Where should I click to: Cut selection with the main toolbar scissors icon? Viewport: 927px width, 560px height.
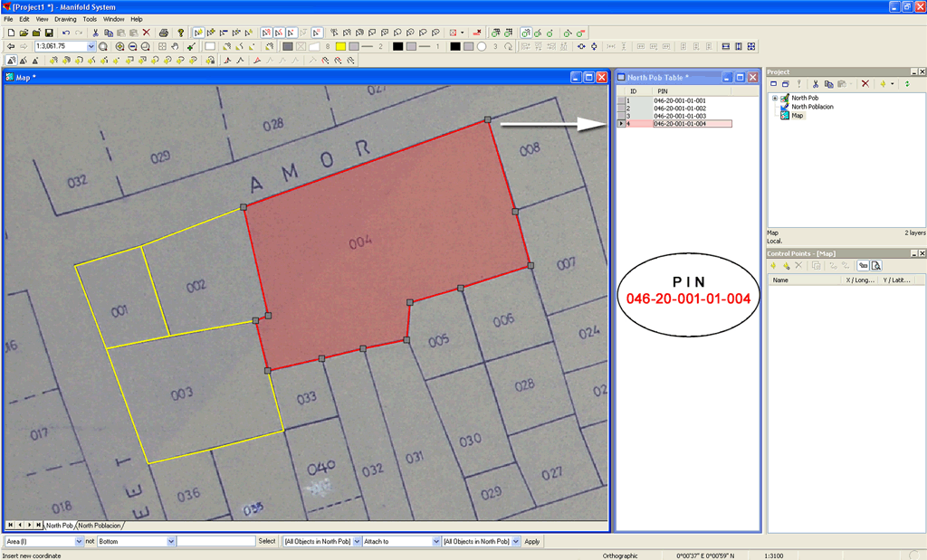[95, 33]
